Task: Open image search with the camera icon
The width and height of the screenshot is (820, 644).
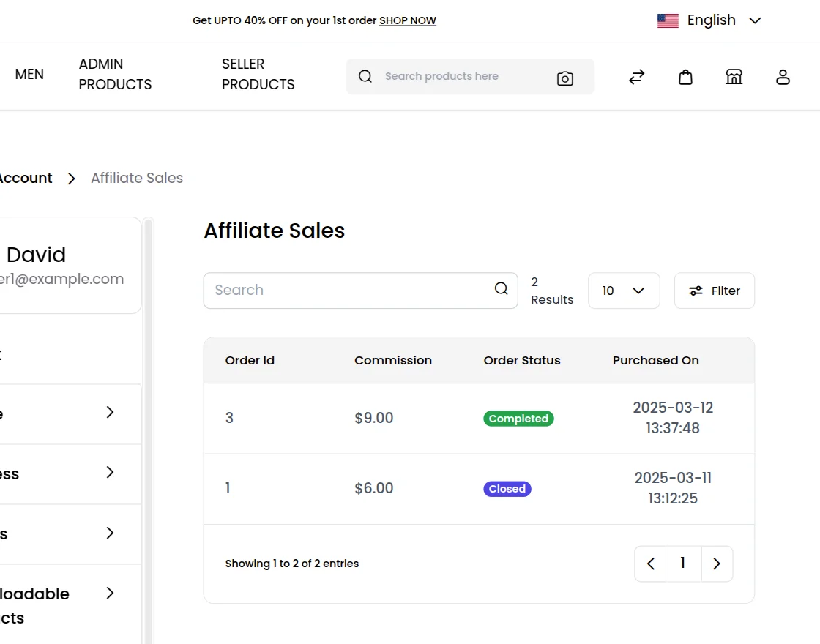Action: (x=564, y=77)
